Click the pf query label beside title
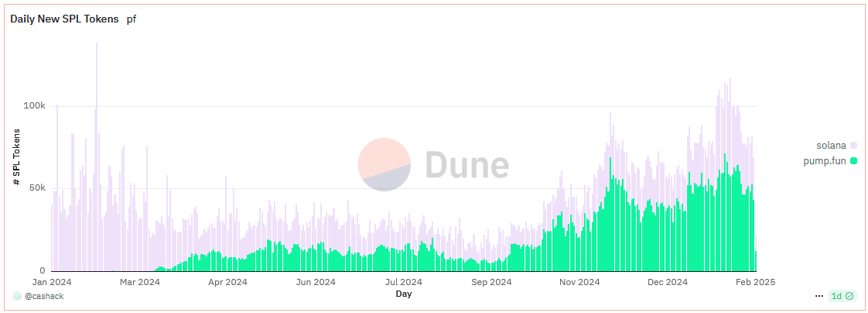 [132, 19]
